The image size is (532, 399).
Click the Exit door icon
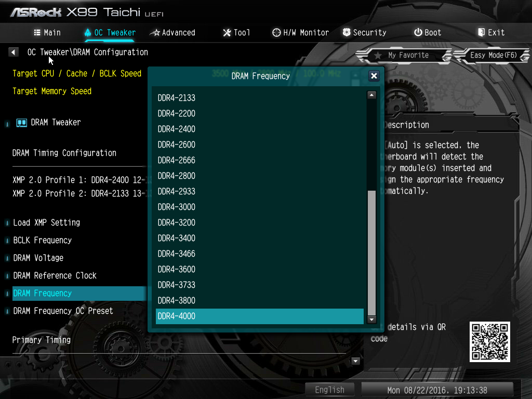pos(481,33)
